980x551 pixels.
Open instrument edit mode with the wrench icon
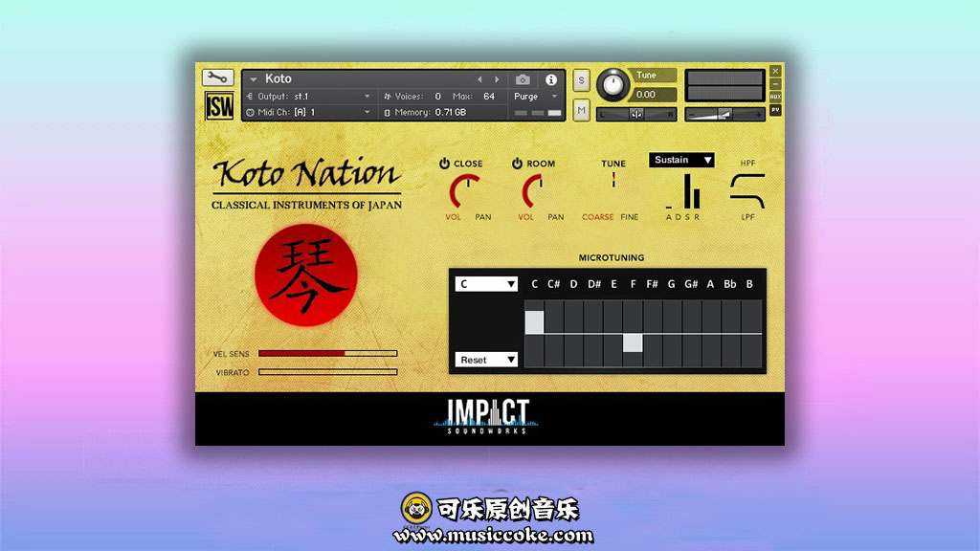[x=217, y=77]
